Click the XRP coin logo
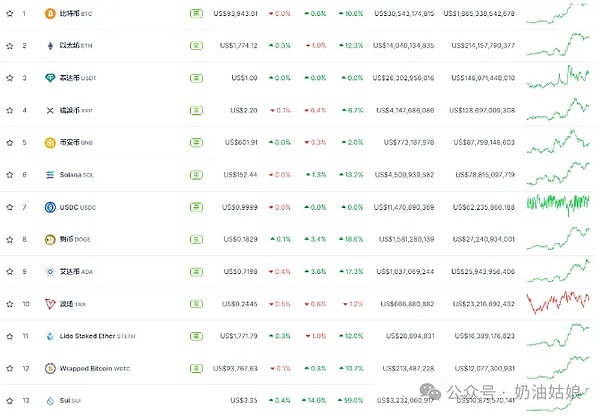The image size is (600, 416). [x=50, y=110]
